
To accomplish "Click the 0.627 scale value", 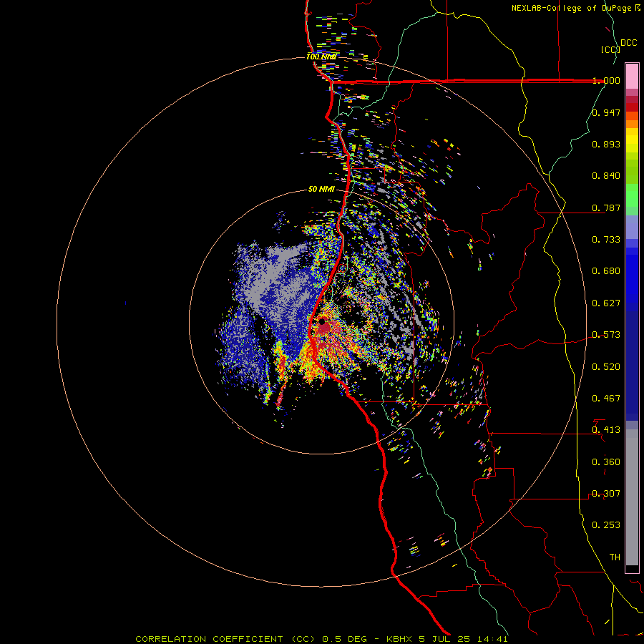I will point(606,303).
